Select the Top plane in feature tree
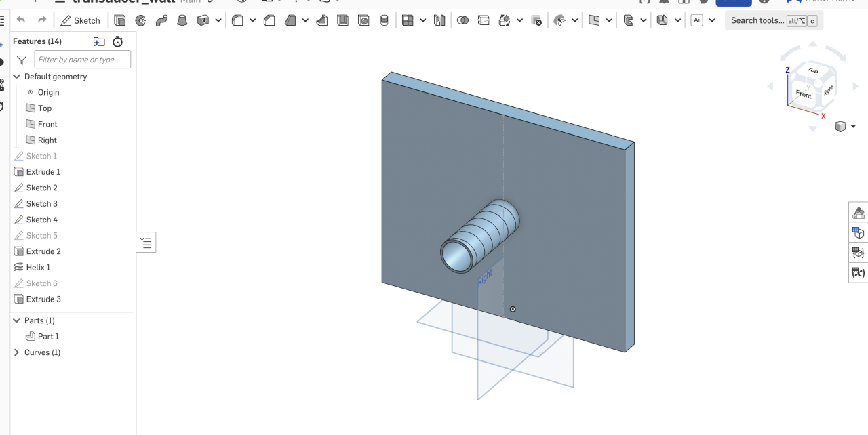 (x=45, y=108)
